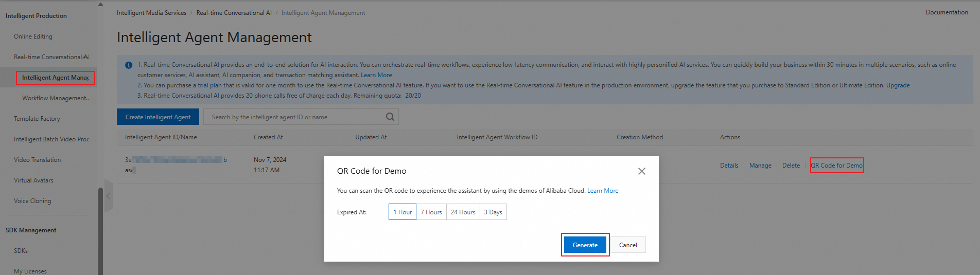
Task: Open Learn More link in dialog
Action: pyautogui.click(x=603, y=191)
